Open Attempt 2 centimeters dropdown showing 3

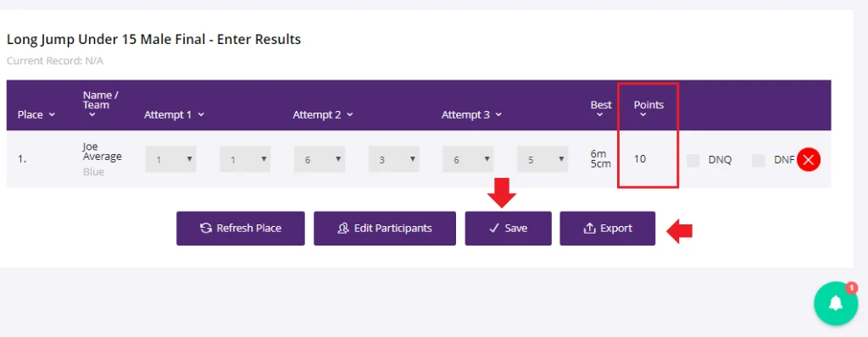(x=393, y=159)
